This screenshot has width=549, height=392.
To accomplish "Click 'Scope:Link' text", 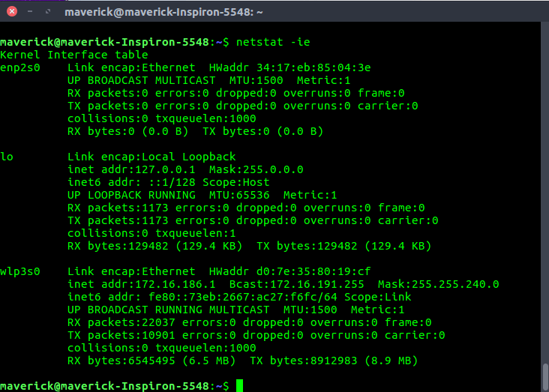I will pos(377,297).
